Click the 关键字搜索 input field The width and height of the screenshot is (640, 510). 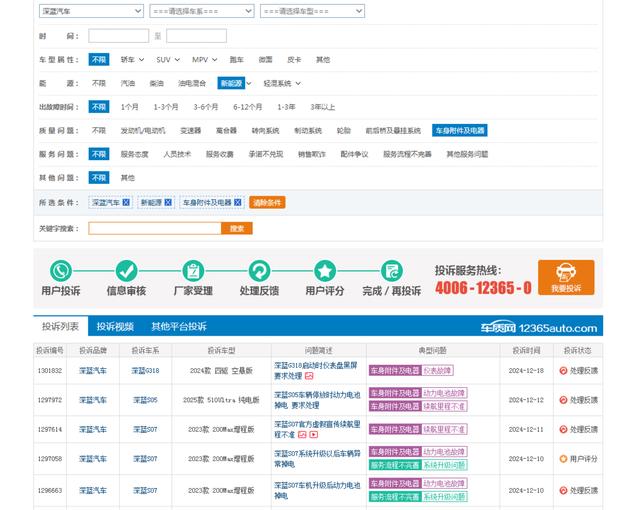coord(155,228)
